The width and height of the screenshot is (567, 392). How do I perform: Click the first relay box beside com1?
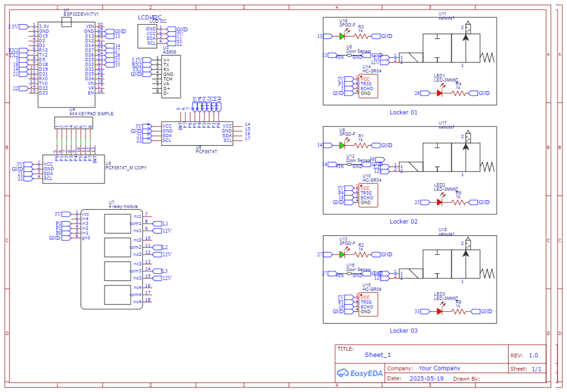[118, 223]
